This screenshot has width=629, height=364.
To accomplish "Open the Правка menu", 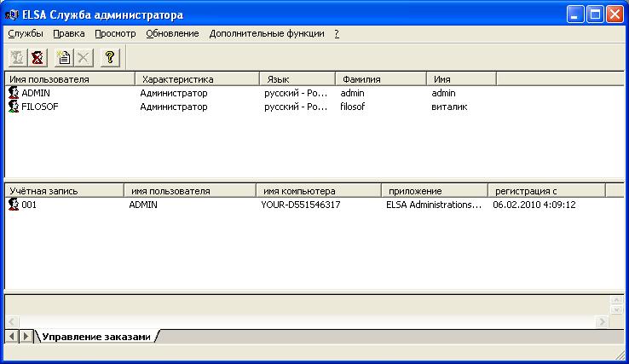I will pyautogui.click(x=68, y=33).
